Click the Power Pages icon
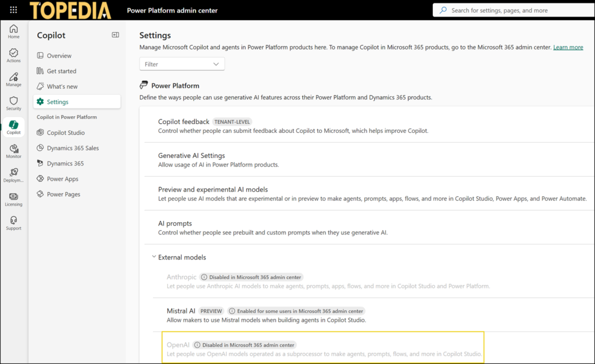 40,194
